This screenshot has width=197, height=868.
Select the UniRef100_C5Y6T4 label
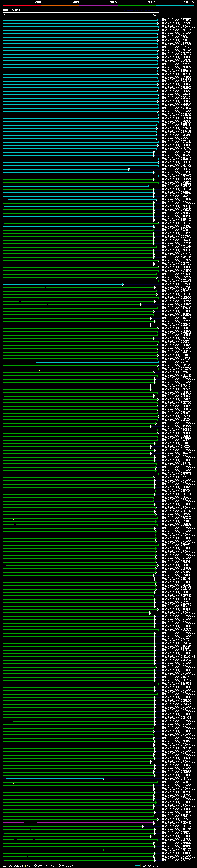click(x=176, y=128)
